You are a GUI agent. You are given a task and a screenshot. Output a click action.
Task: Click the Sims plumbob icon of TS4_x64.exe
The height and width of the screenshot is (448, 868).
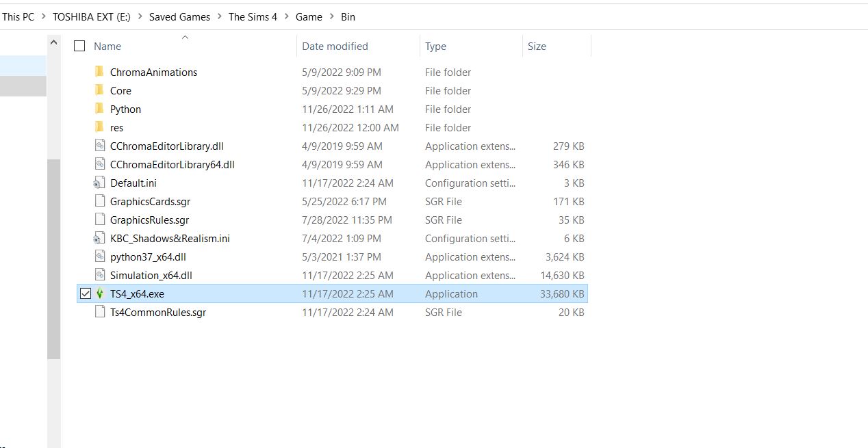[99, 293]
